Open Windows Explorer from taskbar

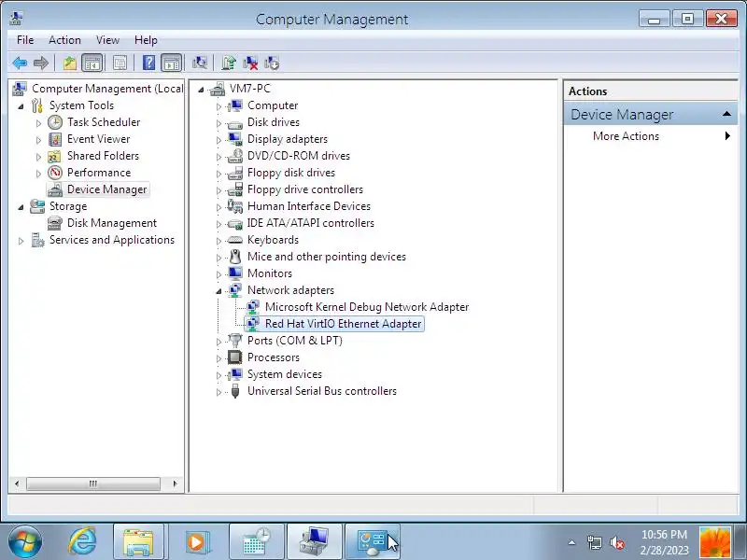[x=138, y=541]
